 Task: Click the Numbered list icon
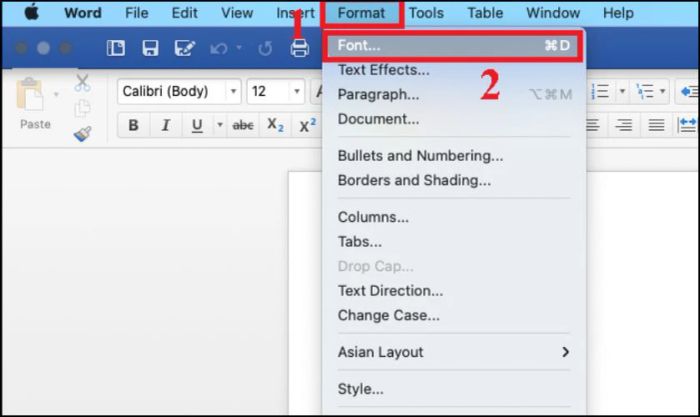pyautogui.click(x=600, y=92)
